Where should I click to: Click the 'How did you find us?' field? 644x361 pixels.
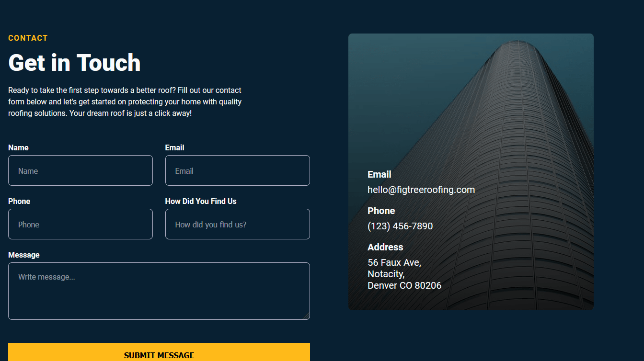(238, 224)
